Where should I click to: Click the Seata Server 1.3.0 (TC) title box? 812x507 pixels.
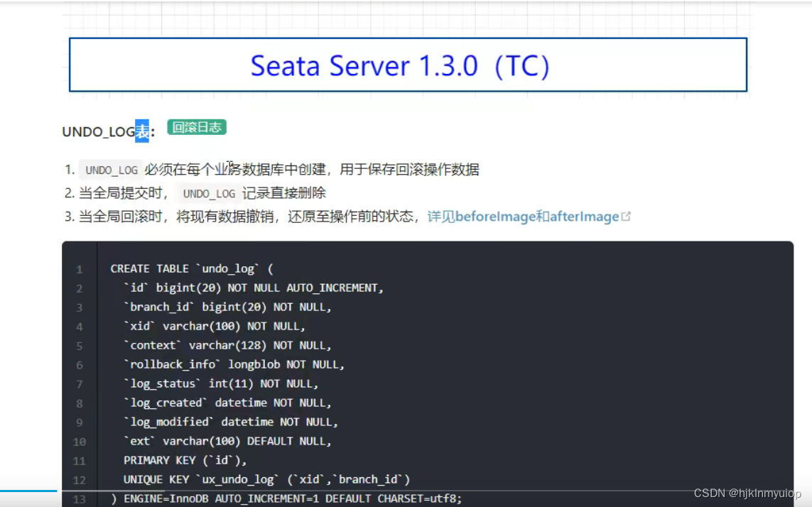pos(408,65)
